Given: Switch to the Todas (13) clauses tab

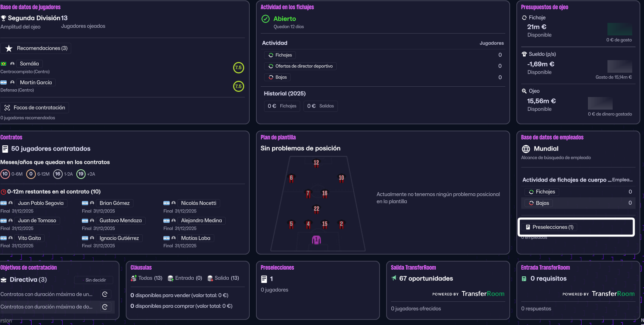Looking at the screenshot, I should [x=147, y=278].
